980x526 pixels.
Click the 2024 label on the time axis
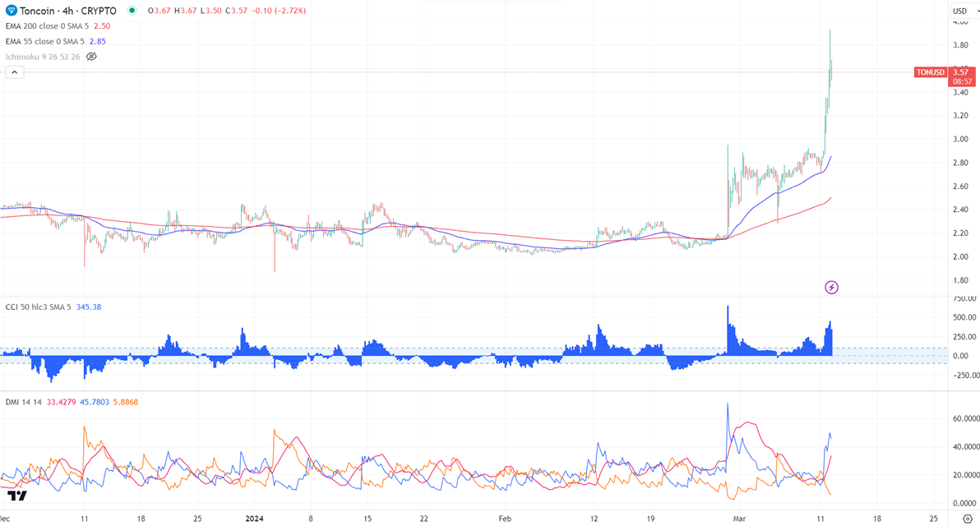coord(254,519)
